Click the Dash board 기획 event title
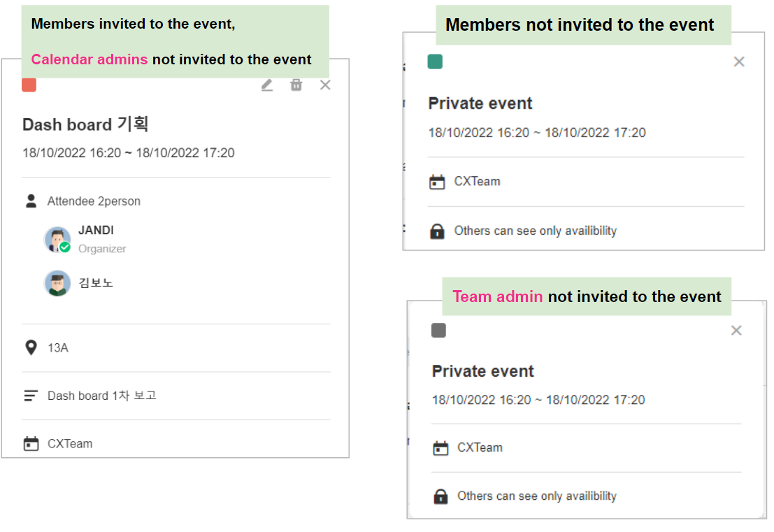 click(x=85, y=124)
